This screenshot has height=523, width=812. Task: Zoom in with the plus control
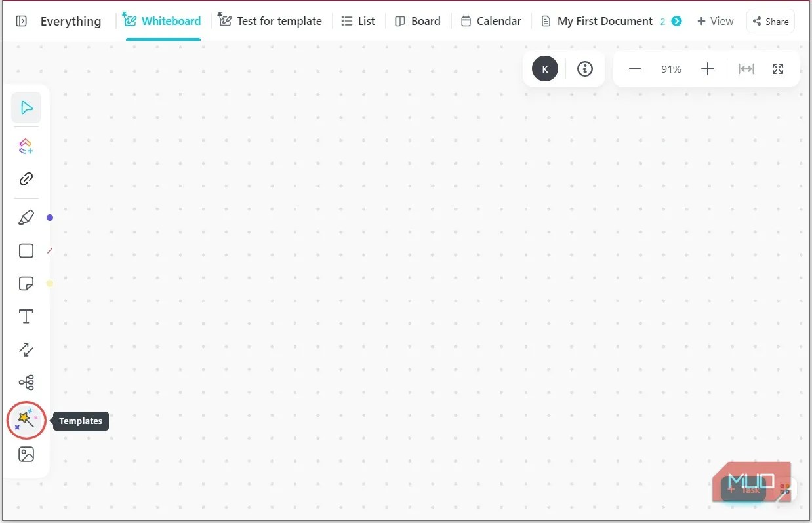[x=708, y=69]
